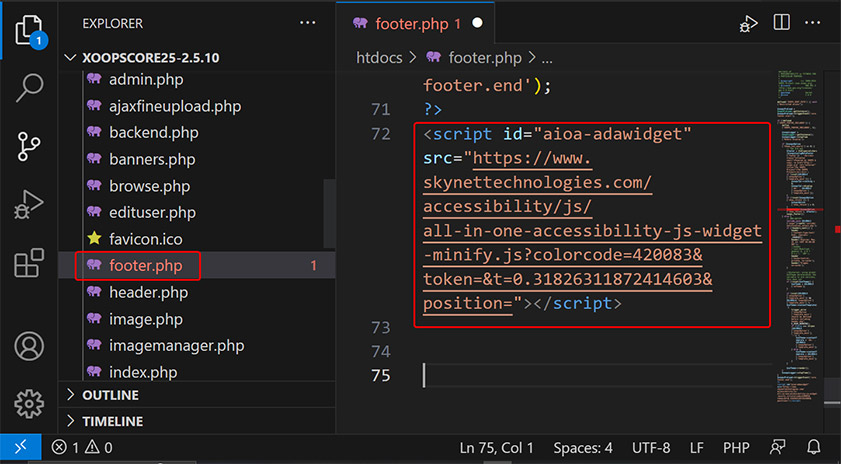Click the EXPLORER panel title

(x=113, y=24)
